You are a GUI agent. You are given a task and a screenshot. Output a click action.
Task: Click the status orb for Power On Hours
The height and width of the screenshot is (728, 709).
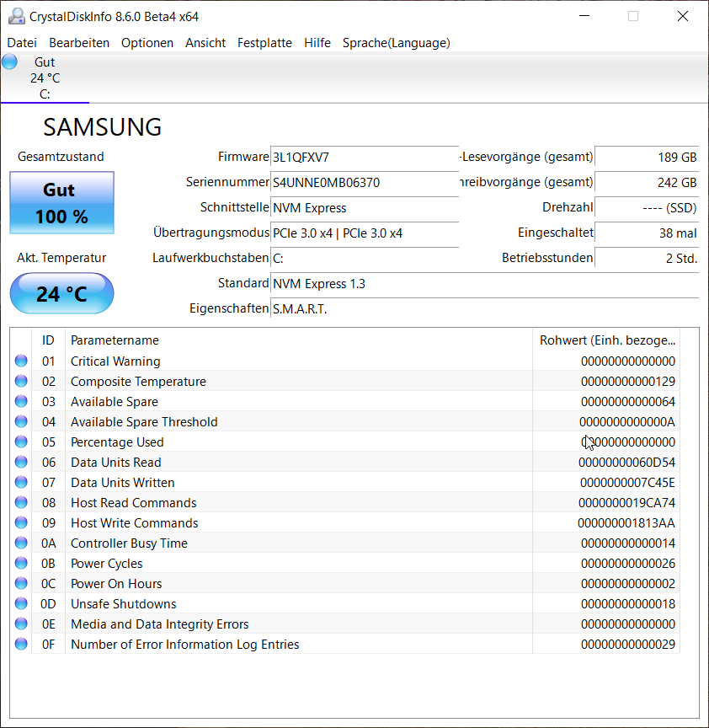tap(21, 583)
